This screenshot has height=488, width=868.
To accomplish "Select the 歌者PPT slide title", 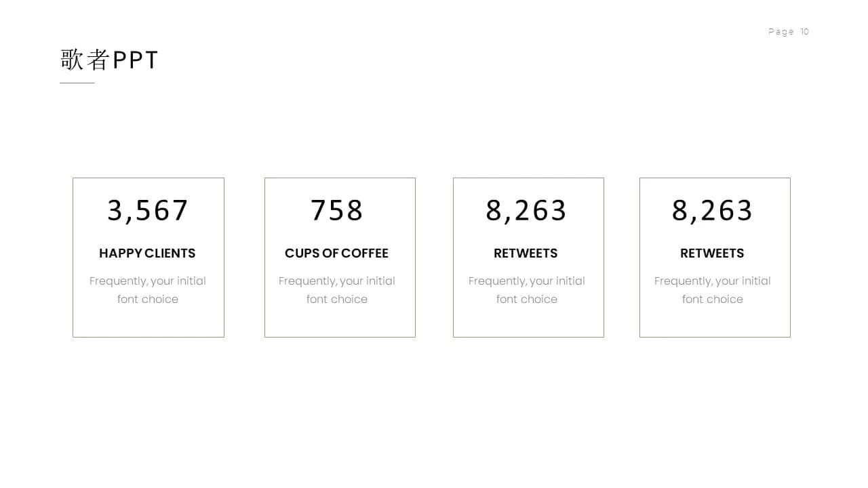I will pyautogui.click(x=109, y=60).
